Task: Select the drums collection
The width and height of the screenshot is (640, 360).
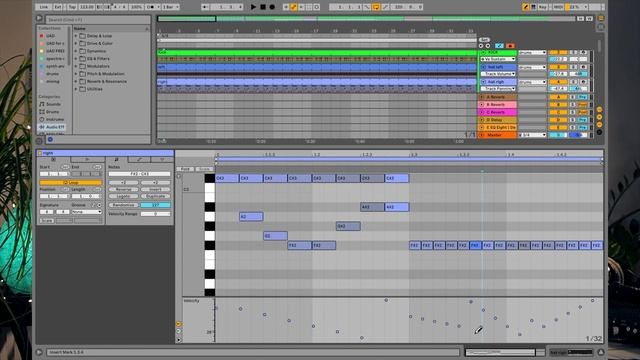Action: tap(52, 74)
